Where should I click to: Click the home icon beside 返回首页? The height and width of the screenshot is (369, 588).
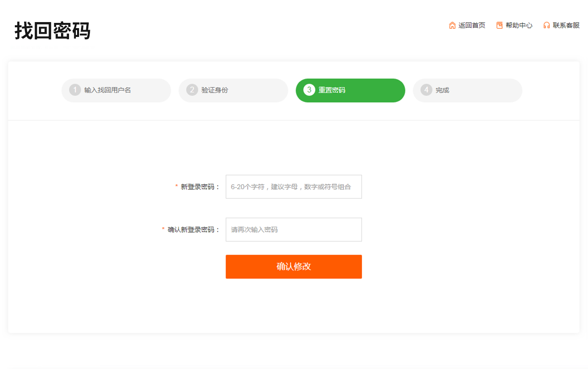[452, 25]
